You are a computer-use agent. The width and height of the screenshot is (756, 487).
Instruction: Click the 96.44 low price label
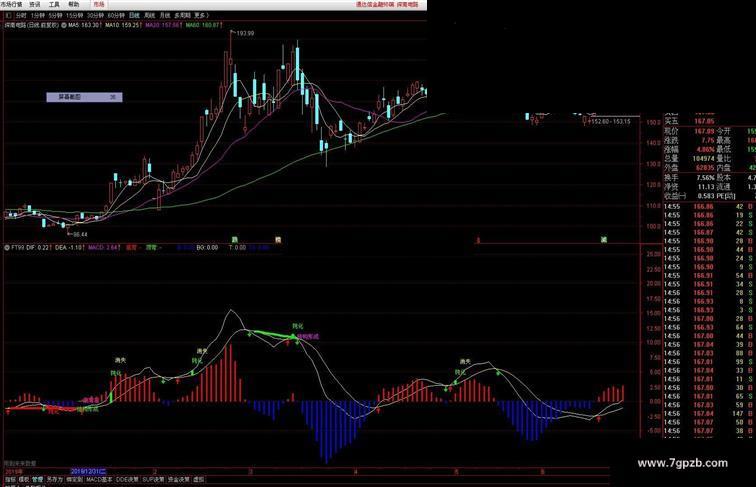point(80,234)
